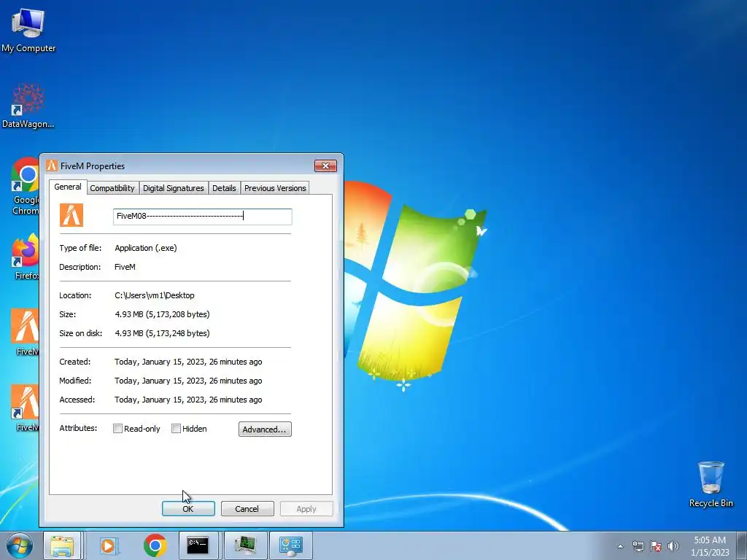Select the Firefox desktop shortcut
Viewport: 747px width, 560px height.
[26, 257]
